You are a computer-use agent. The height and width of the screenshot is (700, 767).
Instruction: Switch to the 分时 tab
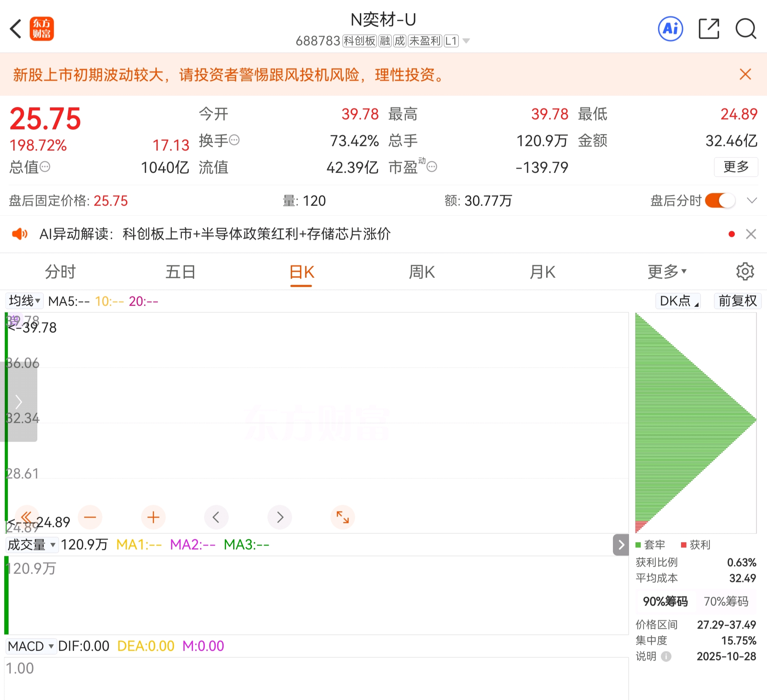60,272
